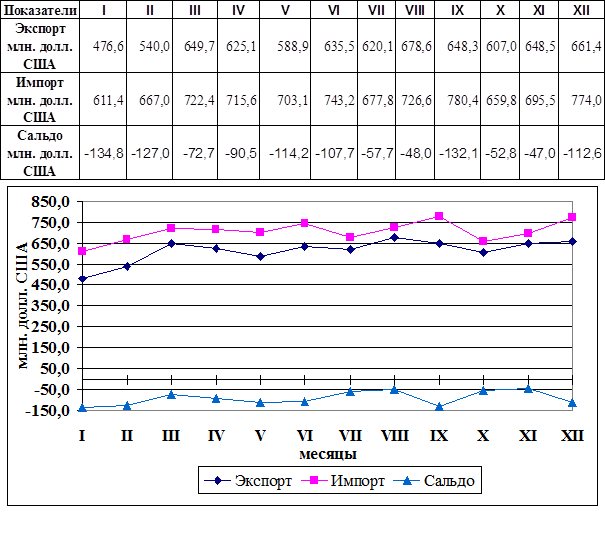Select the Импорт data point for month IX
Viewport: 605px width, 538px height.
click(439, 216)
